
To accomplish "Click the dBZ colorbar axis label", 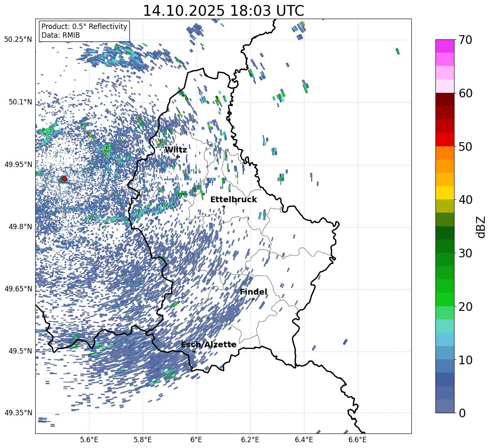I will (481, 227).
